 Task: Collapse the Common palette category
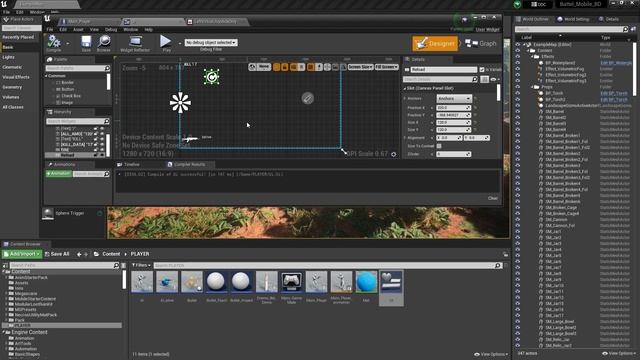point(47,76)
